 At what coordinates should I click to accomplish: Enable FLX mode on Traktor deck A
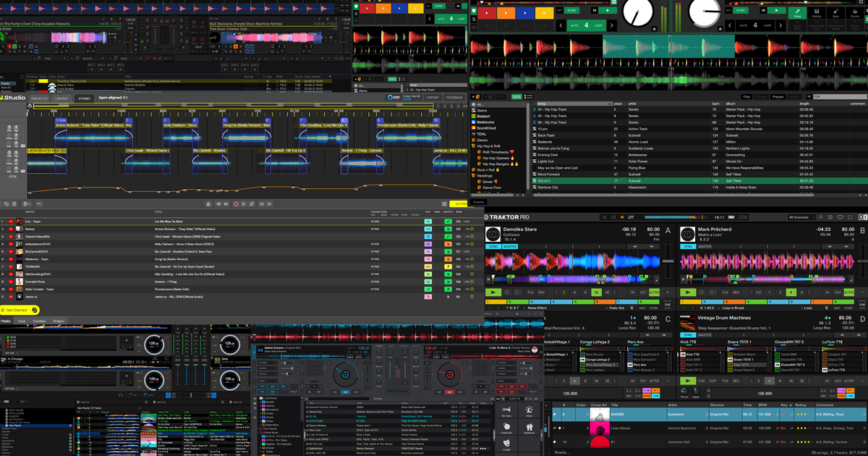tap(531, 292)
